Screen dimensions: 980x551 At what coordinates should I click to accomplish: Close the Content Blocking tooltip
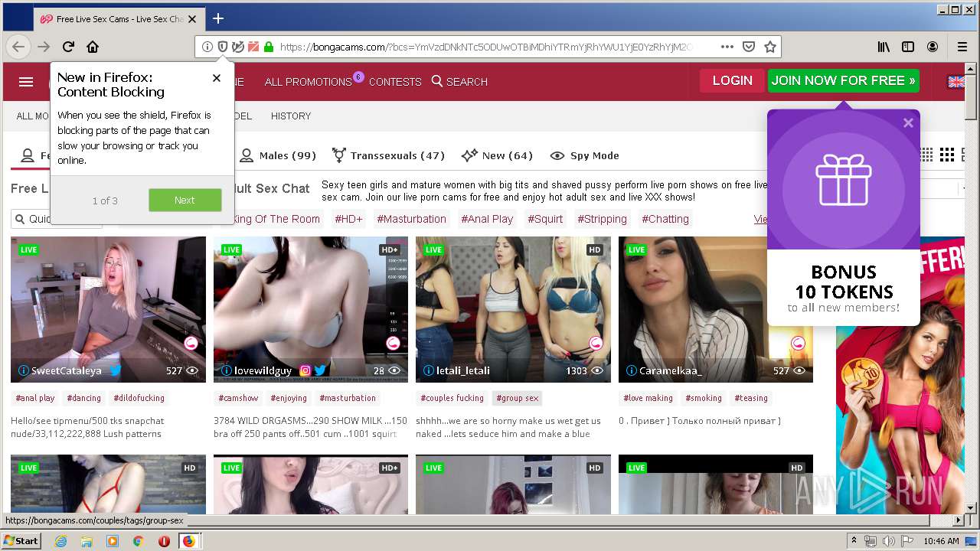tap(217, 78)
